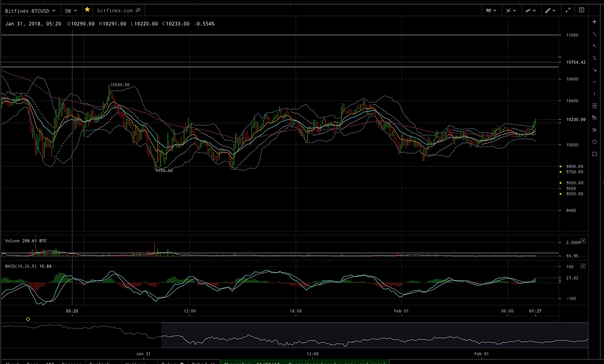Click the 9550.00 yellow alert marker
Screen dimensions: 604x364
tap(560, 194)
